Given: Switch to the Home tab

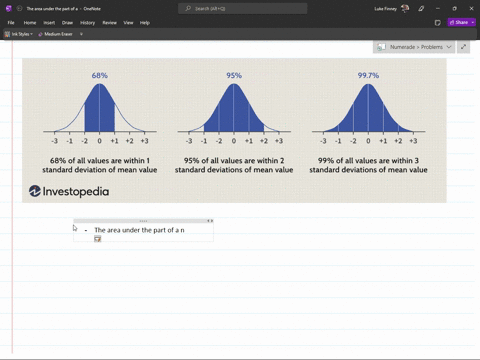Looking at the screenshot, I should point(30,23).
